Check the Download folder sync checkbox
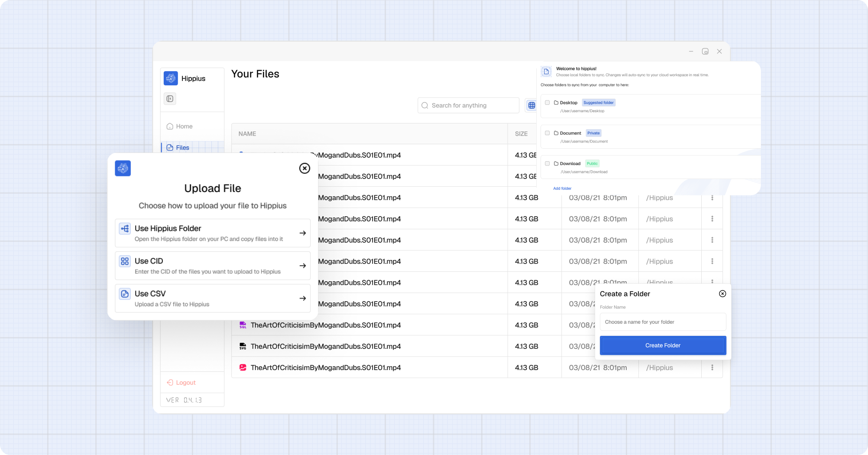 tap(547, 163)
